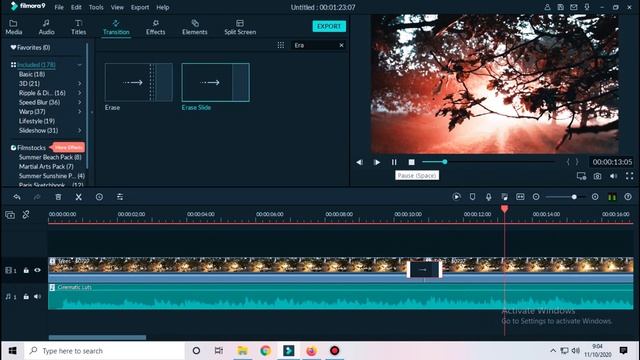Select the Erase Slide transition thumbnail
This screenshot has height=360, width=640.
click(x=216, y=82)
